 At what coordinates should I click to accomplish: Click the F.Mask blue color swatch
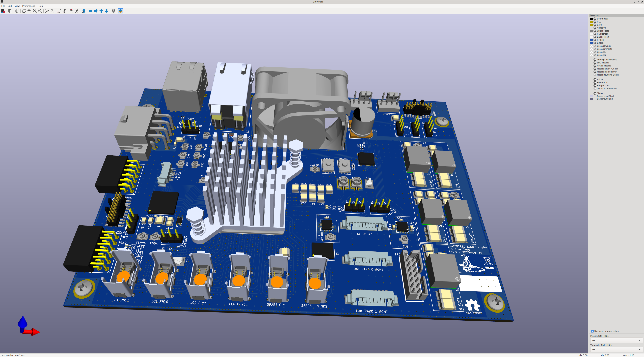591,40
